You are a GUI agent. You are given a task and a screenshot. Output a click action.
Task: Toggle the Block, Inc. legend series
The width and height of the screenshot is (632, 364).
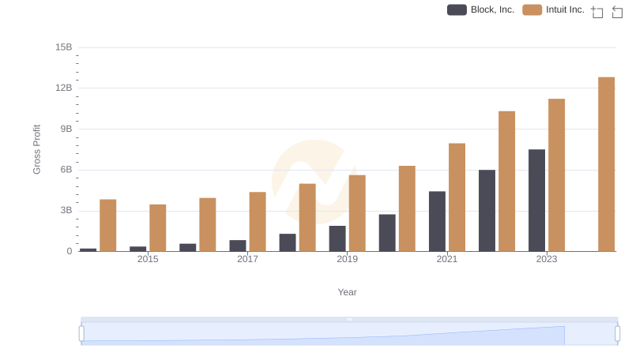pyautogui.click(x=480, y=9)
